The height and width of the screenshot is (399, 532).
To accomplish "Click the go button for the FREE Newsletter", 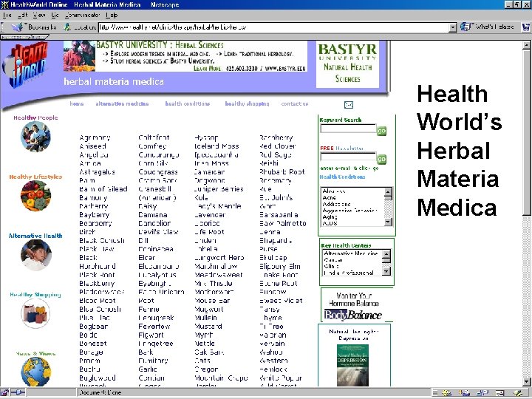I will pos(382,159).
